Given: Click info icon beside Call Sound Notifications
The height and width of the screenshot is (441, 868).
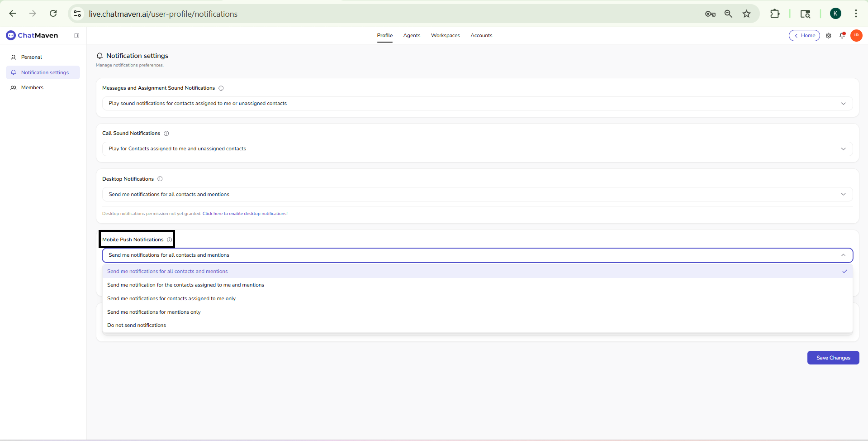Looking at the screenshot, I should point(166,134).
